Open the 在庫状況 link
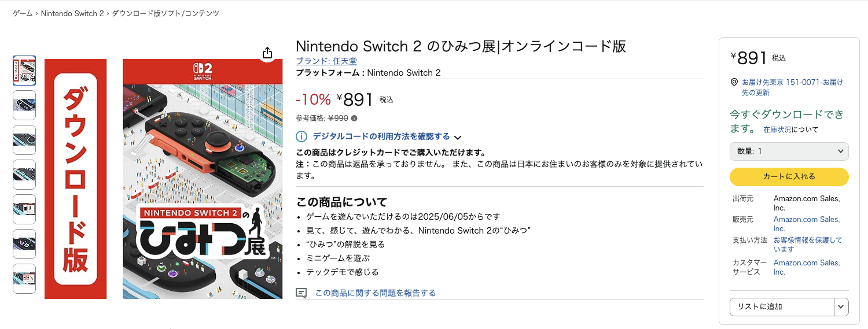868x329 pixels. pos(777,130)
